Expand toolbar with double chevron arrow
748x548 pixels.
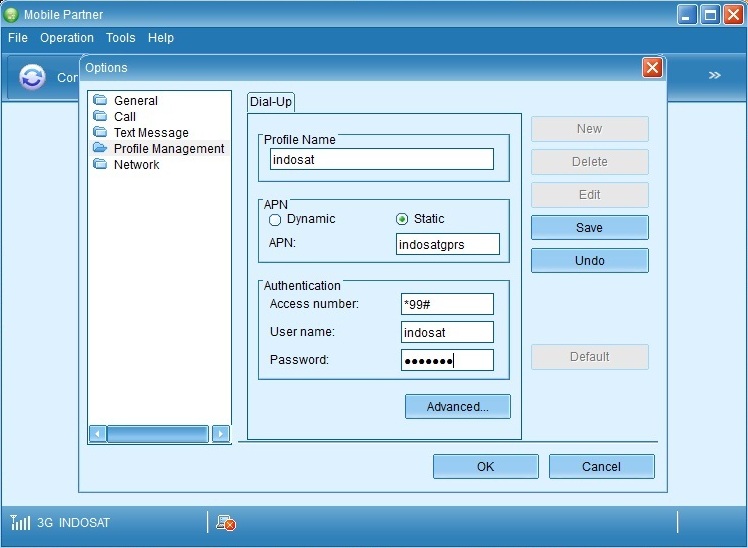[x=714, y=75]
